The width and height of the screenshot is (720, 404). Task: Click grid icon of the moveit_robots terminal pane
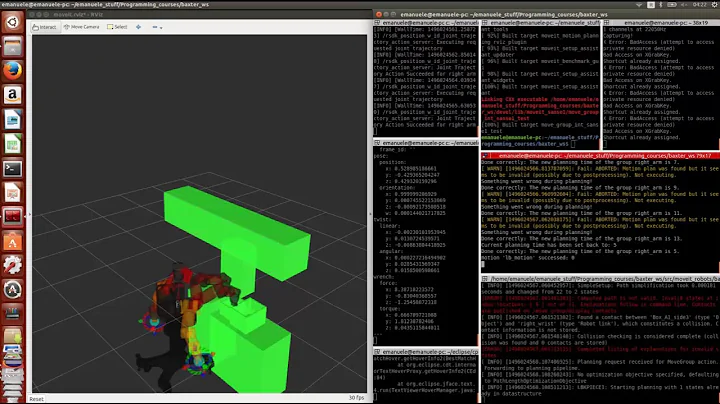(x=485, y=279)
